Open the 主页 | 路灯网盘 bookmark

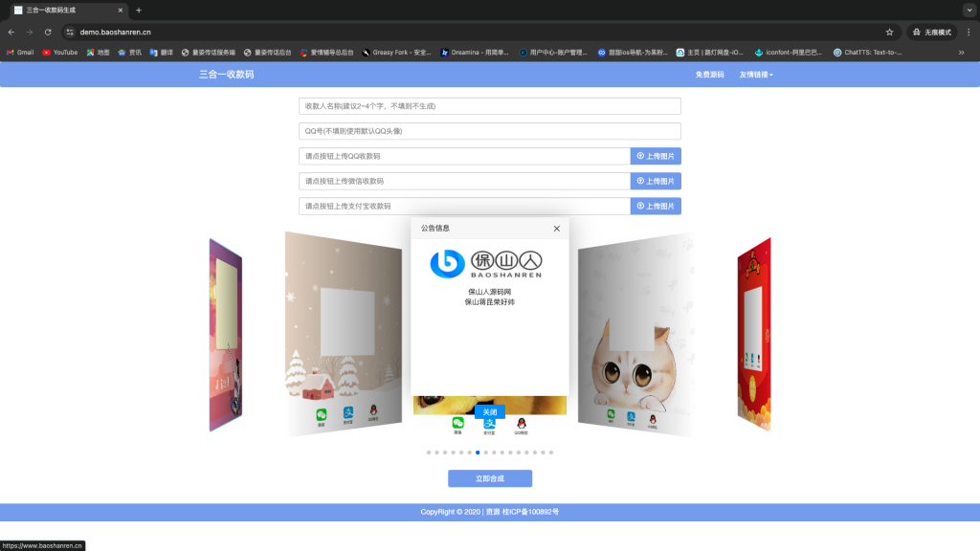(709, 53)
